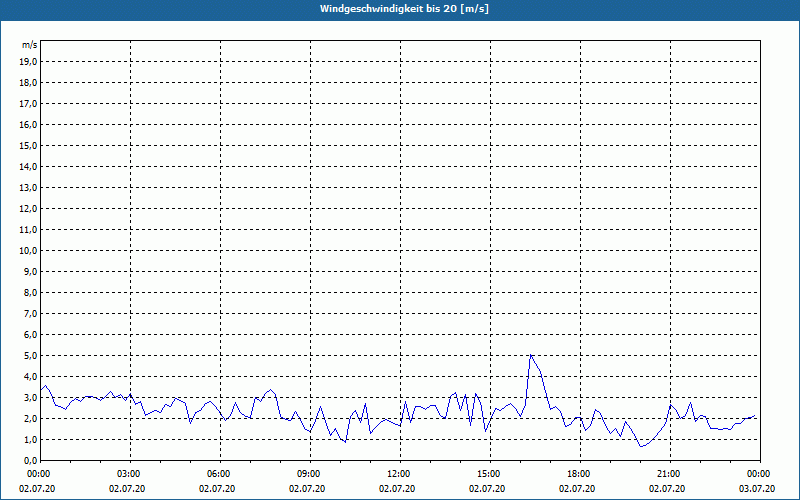Select the 21:00 time label

pyautogui.click(x=670, y=474)
